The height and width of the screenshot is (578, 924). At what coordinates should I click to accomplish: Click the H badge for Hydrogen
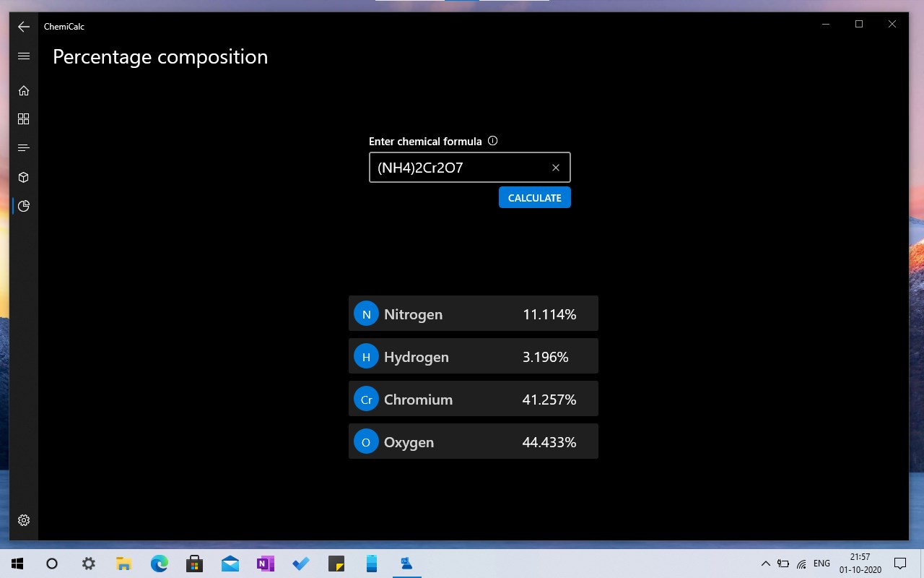tap(366, 356)
